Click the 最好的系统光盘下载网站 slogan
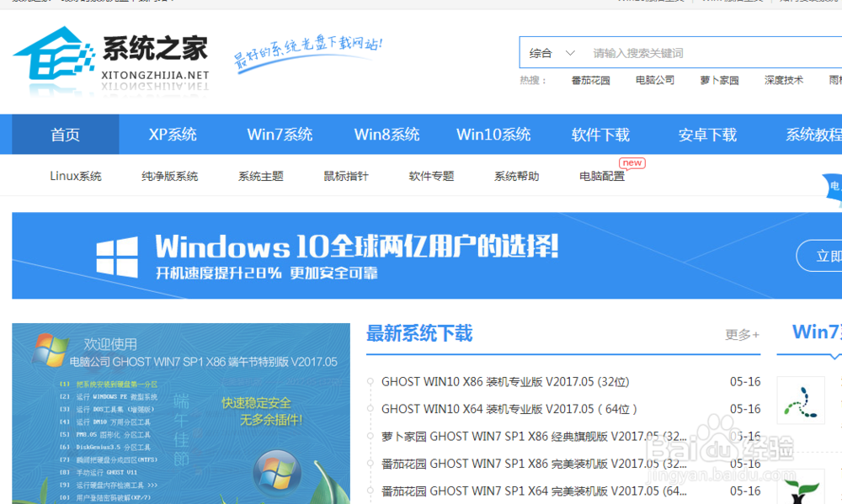842x504 pixels. pos(307,54)
